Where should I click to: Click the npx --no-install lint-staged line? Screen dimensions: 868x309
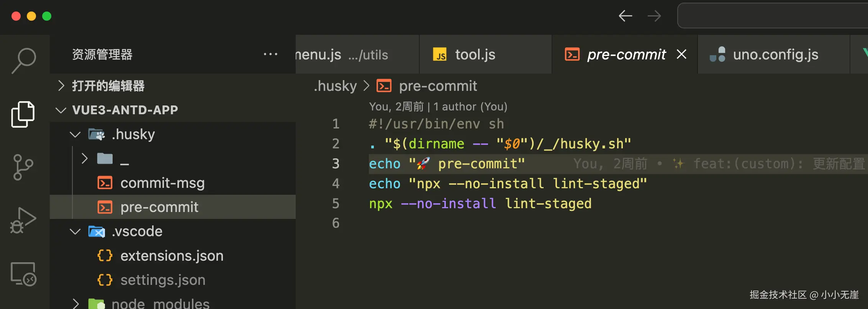pos(480,204)
